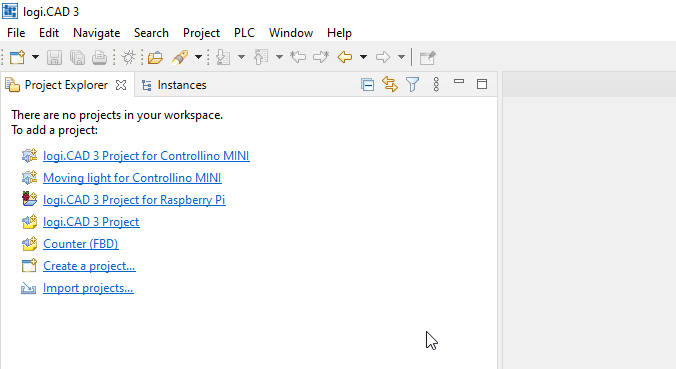Image resolution: width=676 pixels, height=369 pixels.
Task: Click logi.CAD 3 Project for Raspberry Pi link
Action: pyautogui.click(x=134, y=200)
